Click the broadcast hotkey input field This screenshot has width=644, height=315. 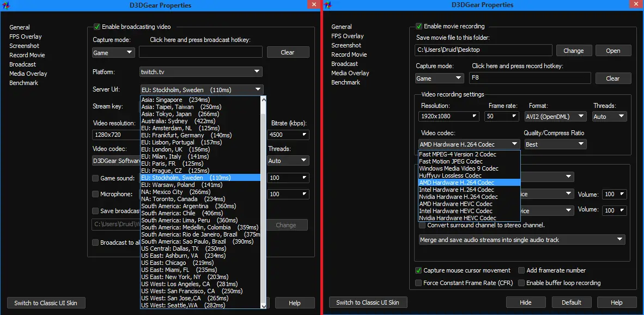pos(201,52)
